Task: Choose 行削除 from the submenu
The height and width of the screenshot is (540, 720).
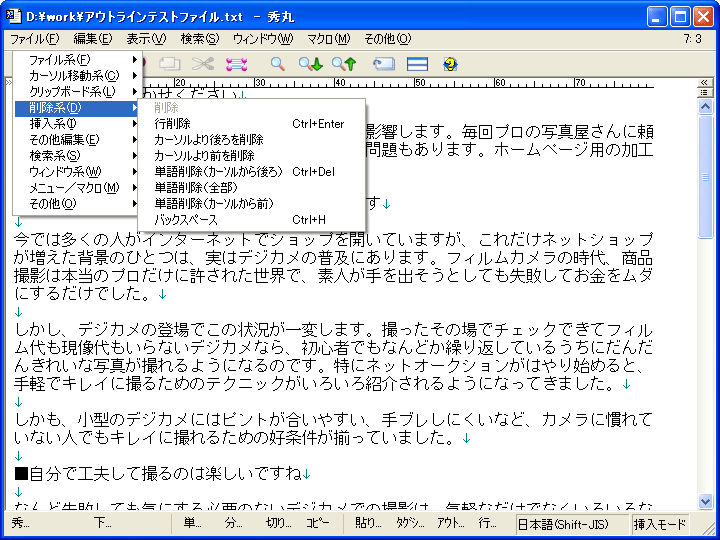Action: tap(251, 124)
